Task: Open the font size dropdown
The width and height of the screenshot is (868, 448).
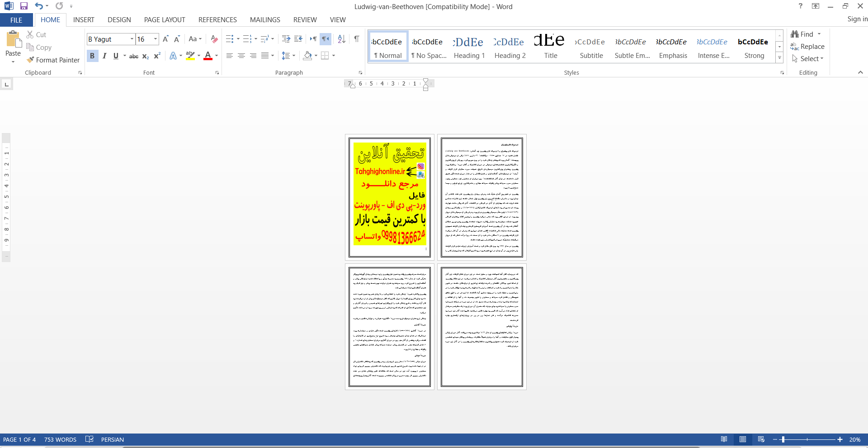Action: (156, 39)
